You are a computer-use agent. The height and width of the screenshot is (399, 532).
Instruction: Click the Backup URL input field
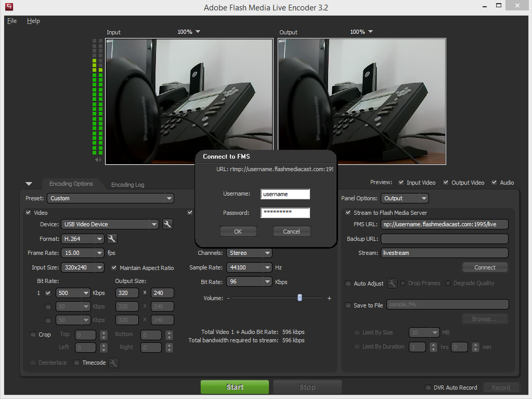[x=445, y=239]
